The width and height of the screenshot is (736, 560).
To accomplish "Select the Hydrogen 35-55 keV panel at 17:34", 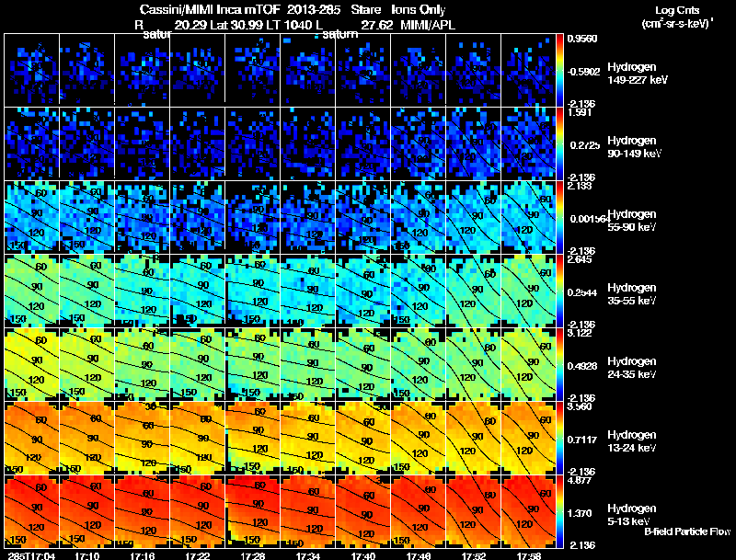I will coord(308,291).
